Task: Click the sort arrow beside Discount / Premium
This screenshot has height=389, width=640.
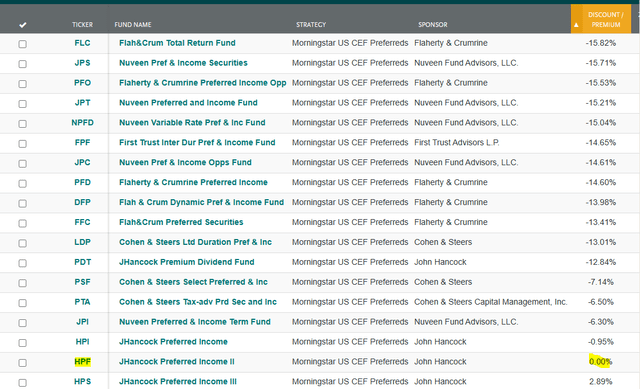Action: click(x=576, y=25)
